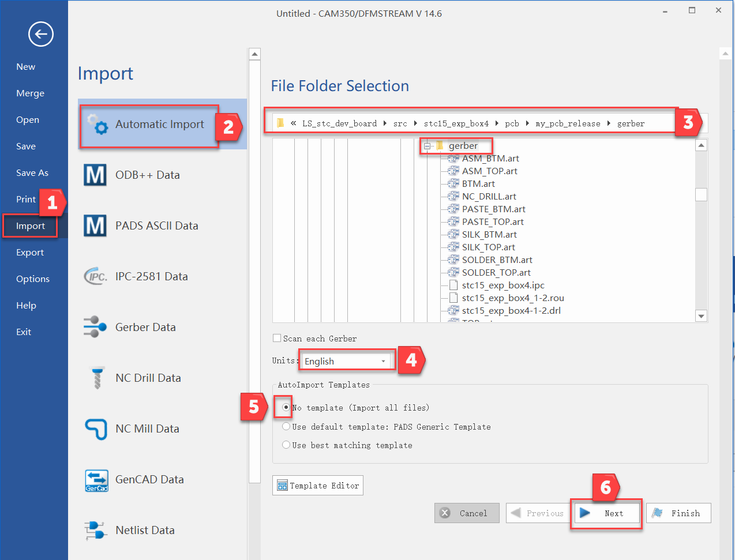Viewport: 735px width, 560px height.
Task: Click the gerber folder icon in tree
Action: point(440,145)
